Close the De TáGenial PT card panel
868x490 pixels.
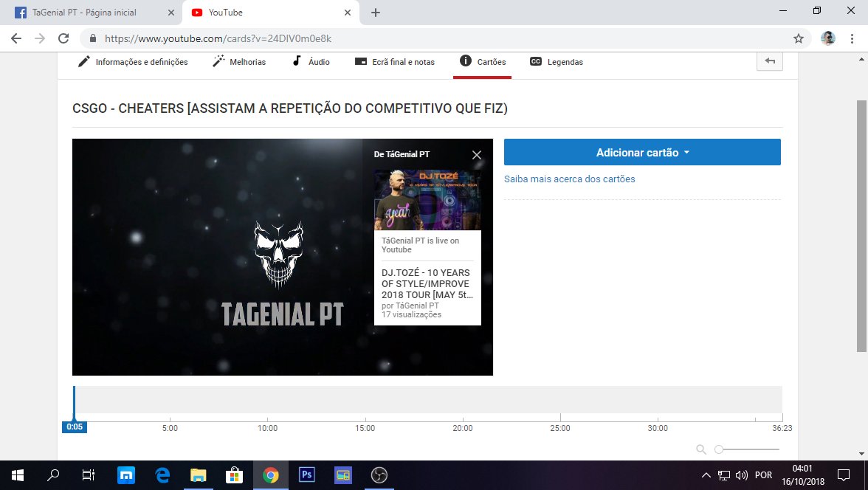(477, 155)
